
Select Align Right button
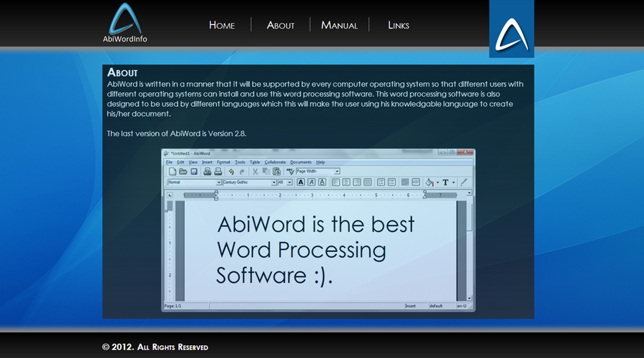tap(357, 183)
